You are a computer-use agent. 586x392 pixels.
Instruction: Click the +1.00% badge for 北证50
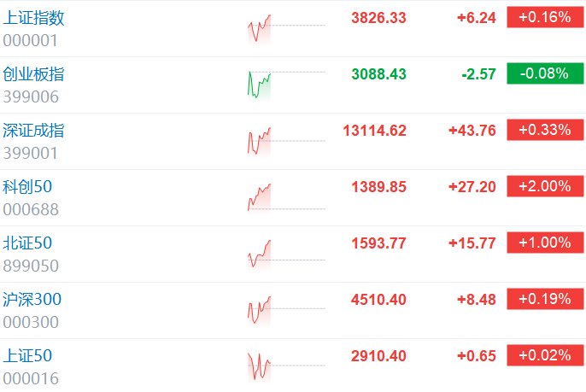coord(545,243)
